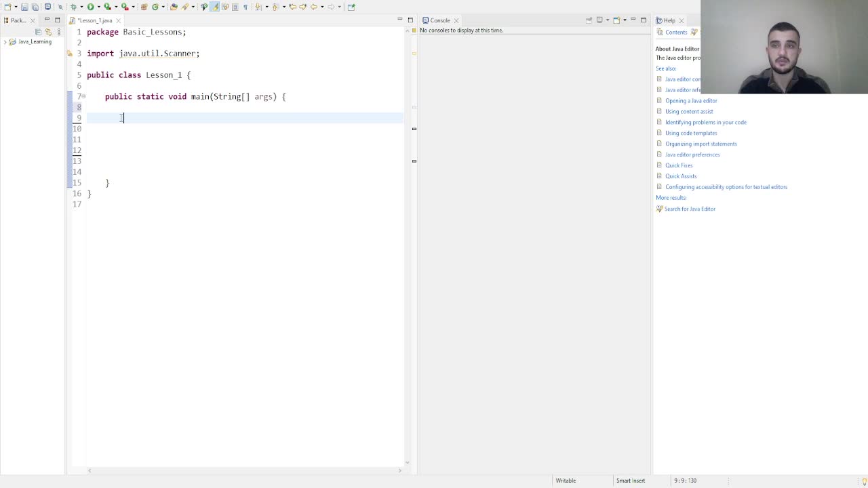Open the Back history dropdown arrow
The height and width of the screenshot is (488, 868).
(322, 7)
